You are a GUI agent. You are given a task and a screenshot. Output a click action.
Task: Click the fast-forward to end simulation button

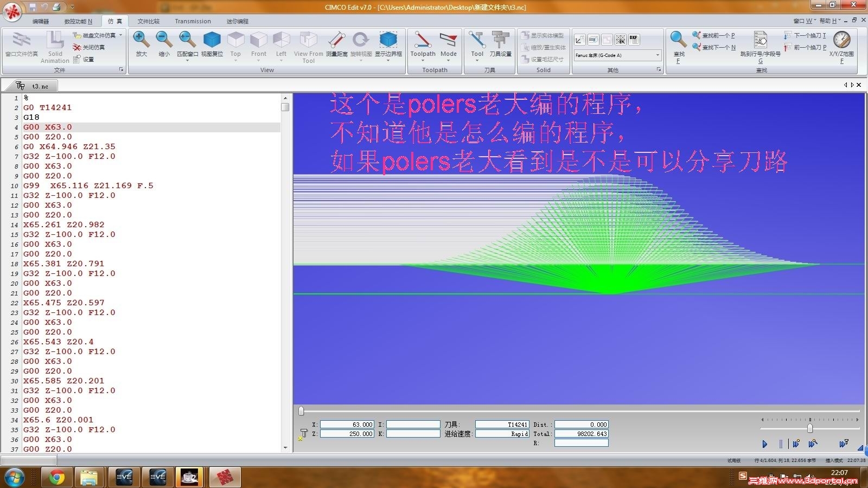pyautogui.click(x=844, y=444)
